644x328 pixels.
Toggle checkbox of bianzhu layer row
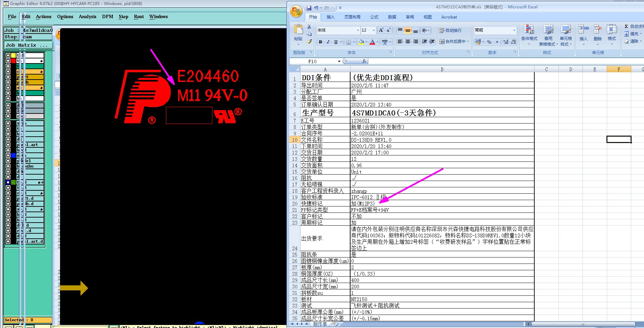(8, 166)
